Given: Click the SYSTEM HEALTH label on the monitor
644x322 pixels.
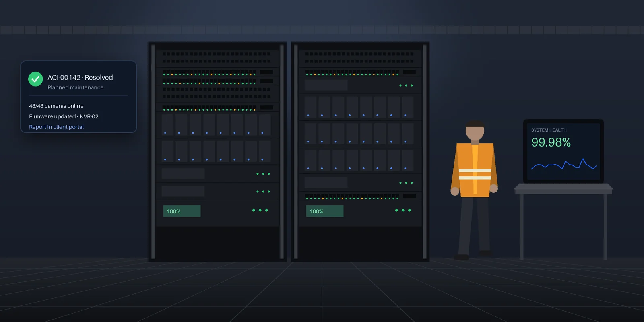Looking at the screenshot, I should click(x=549, y=130).
